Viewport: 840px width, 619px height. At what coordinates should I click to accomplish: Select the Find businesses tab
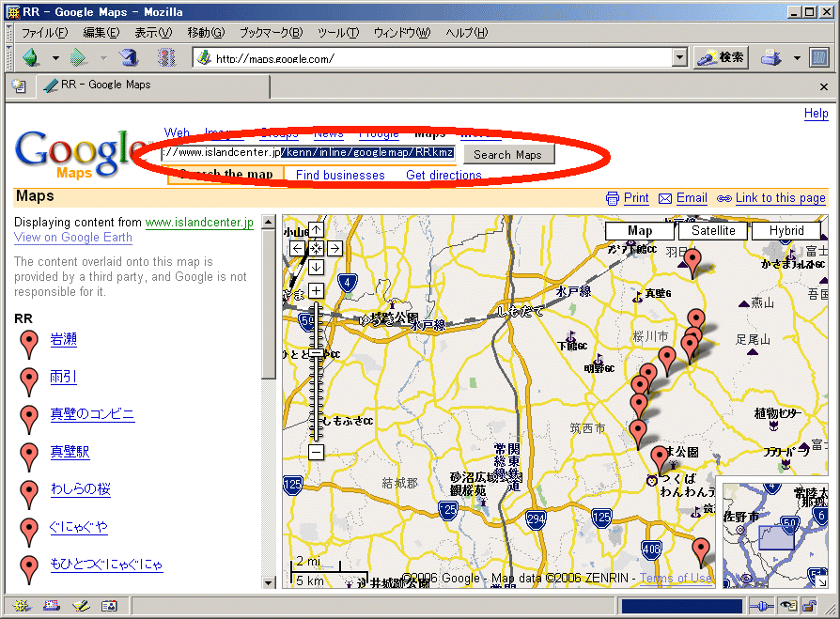pyautogui.click(x=340, y=175)
